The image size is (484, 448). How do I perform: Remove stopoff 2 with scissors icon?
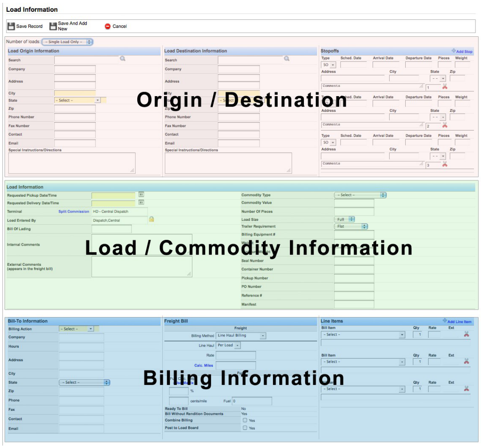pyautogui.click(x=444, y=125)
